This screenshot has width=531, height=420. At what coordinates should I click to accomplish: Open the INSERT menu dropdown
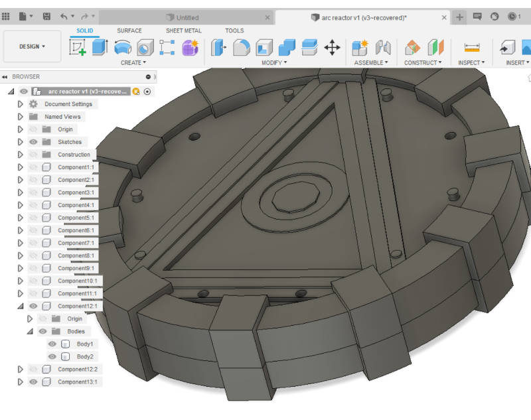tap(518, 62)
